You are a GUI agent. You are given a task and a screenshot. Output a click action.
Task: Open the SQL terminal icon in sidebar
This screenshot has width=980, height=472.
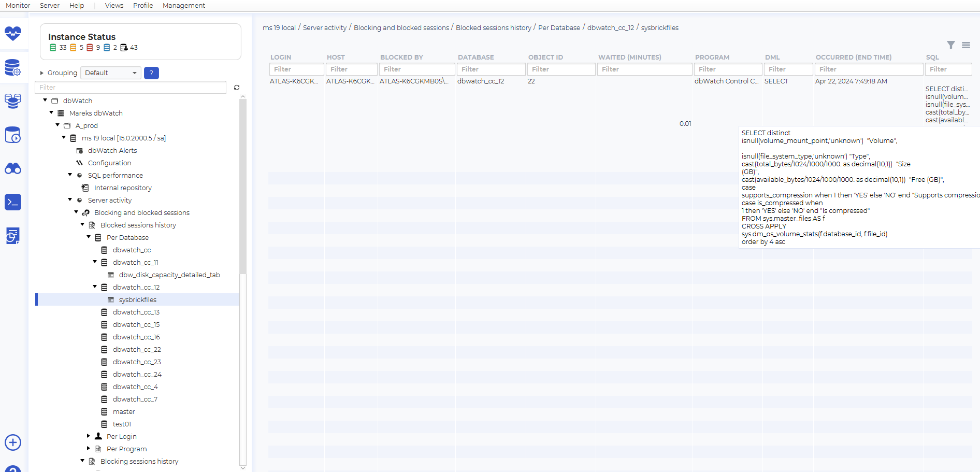coord(13,202)
